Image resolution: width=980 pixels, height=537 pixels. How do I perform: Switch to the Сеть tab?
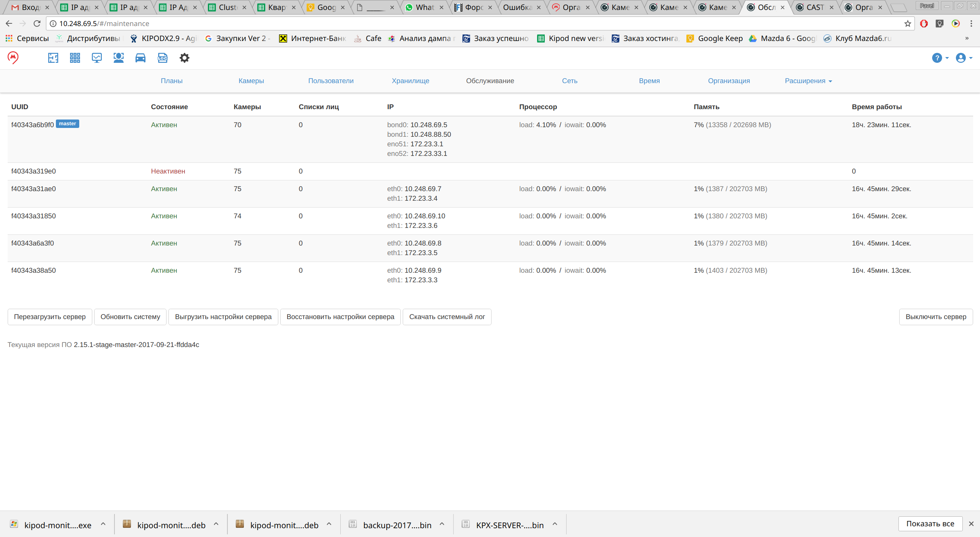click(x=570, y=81)
